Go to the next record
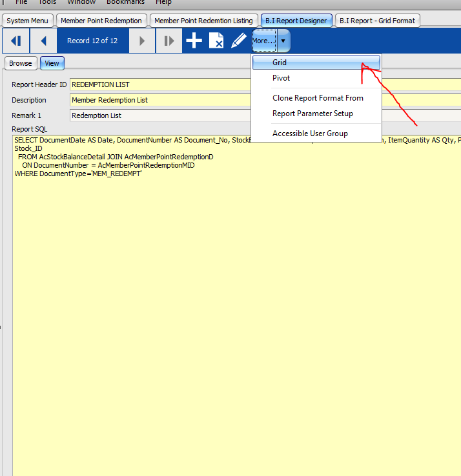461x476 pixels. tap(141, 41)
